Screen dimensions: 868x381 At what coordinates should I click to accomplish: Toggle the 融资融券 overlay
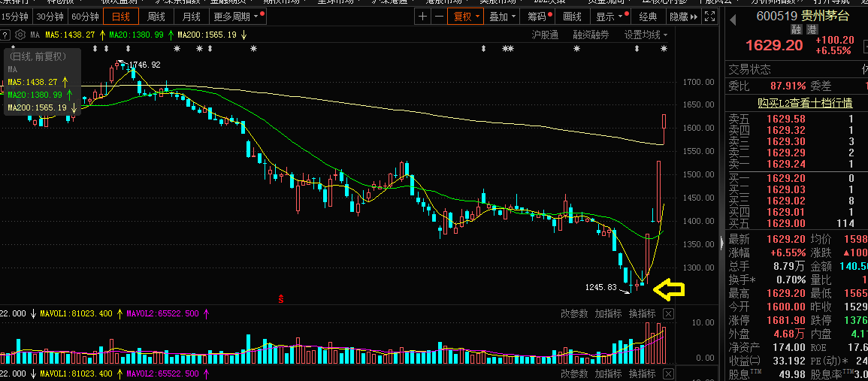coord(591,35)
